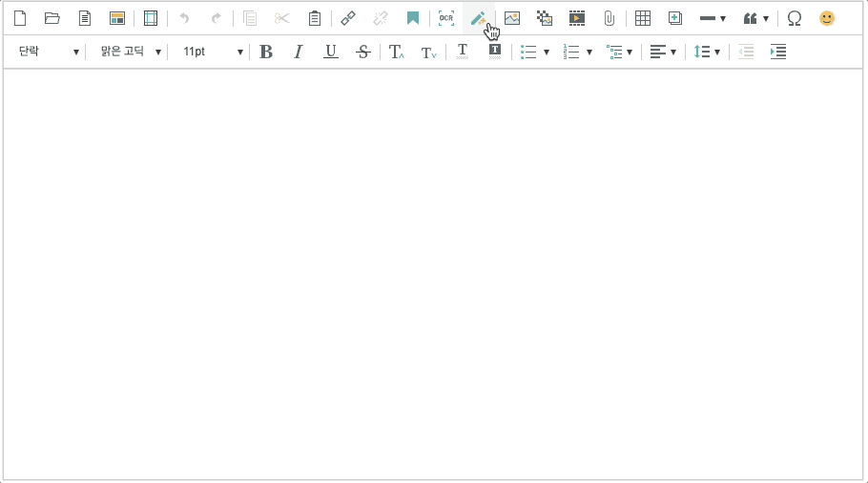868x483 pixels.
Task: Click inside the empty editor text area
Action: coord(434,272)
